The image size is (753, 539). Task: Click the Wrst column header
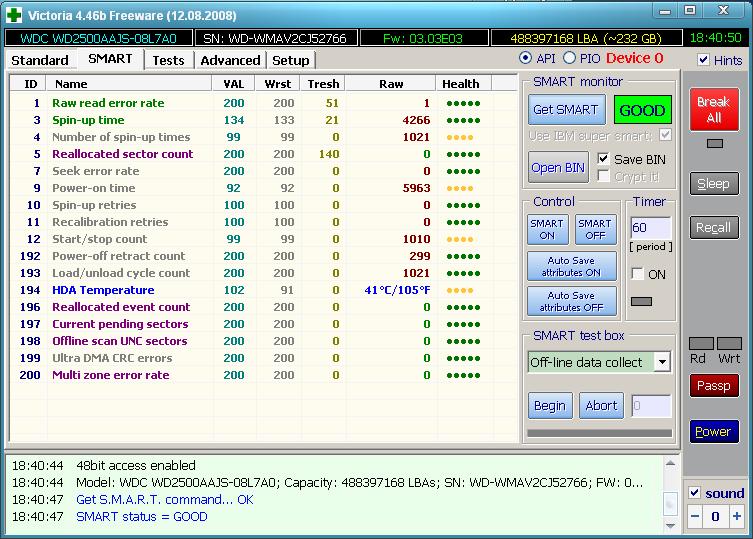[x=278, y=84]
